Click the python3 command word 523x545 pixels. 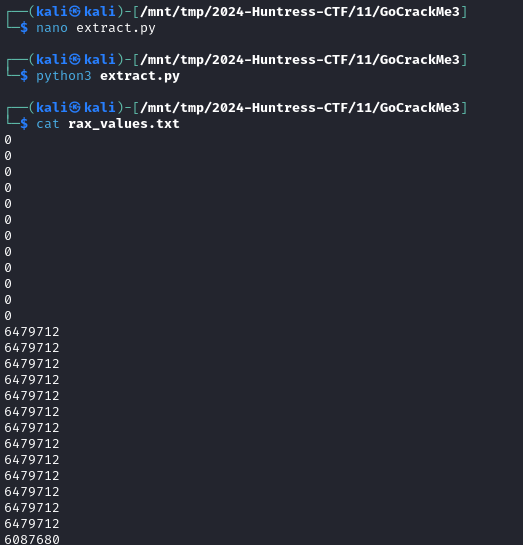pos(64,76)
